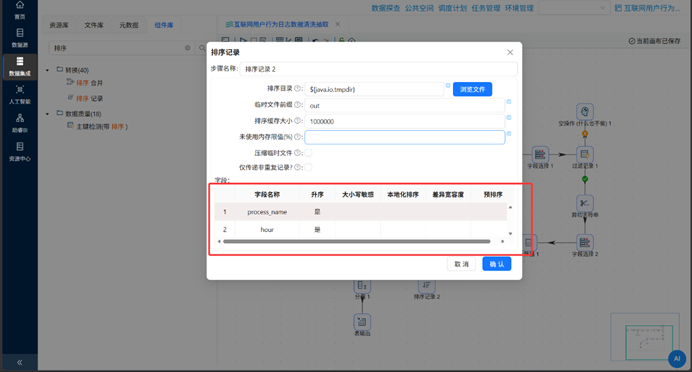Image resolution: width=692 pixels, height=372 pixels.
Task: Collapse the left sidebar with the double chevron
Action: 19,362
